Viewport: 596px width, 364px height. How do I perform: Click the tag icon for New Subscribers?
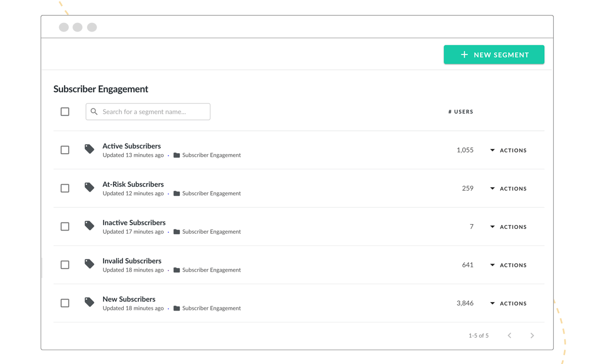(89, 303)
